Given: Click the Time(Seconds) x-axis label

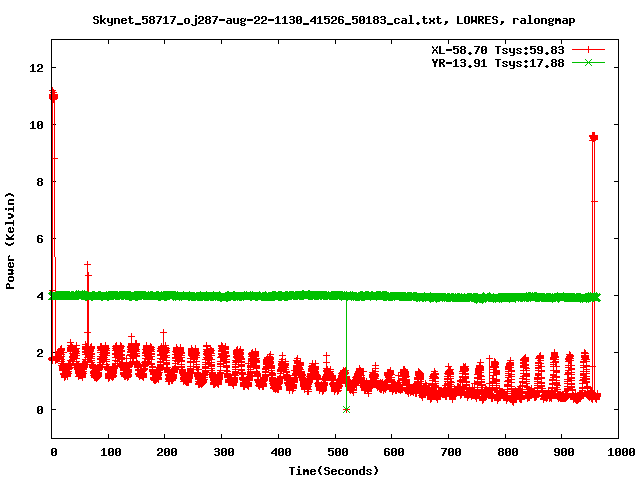Looking at the screenshot, I should (x=334, y=471).
